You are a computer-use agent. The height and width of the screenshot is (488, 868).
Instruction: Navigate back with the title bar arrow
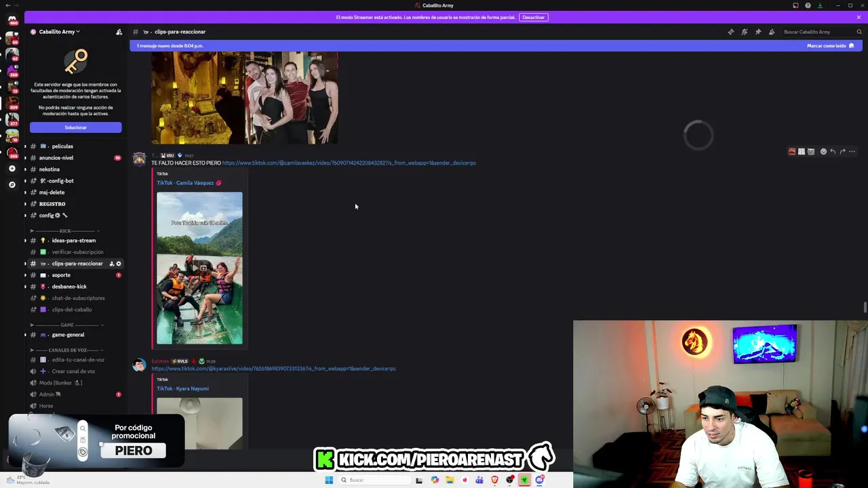click(7, 5)
